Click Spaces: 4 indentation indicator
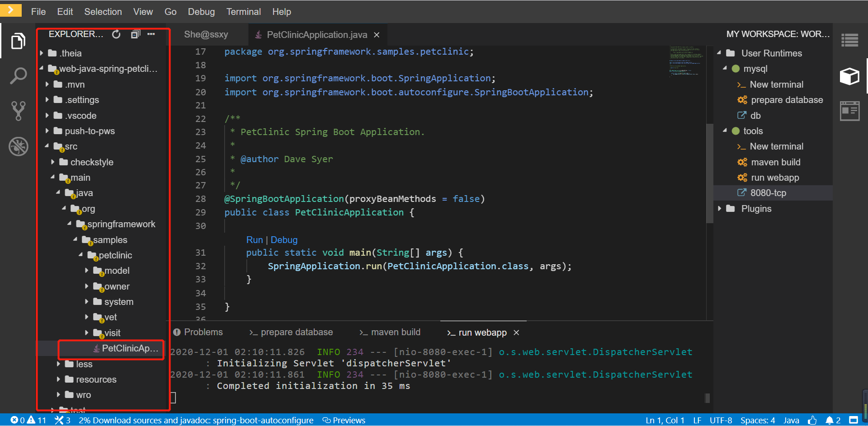868x426 pixels. click(758, 420)
